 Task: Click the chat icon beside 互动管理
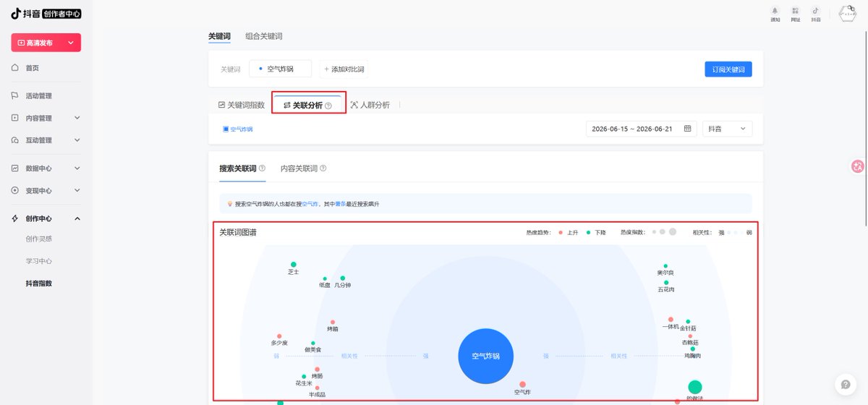(15, 140)
